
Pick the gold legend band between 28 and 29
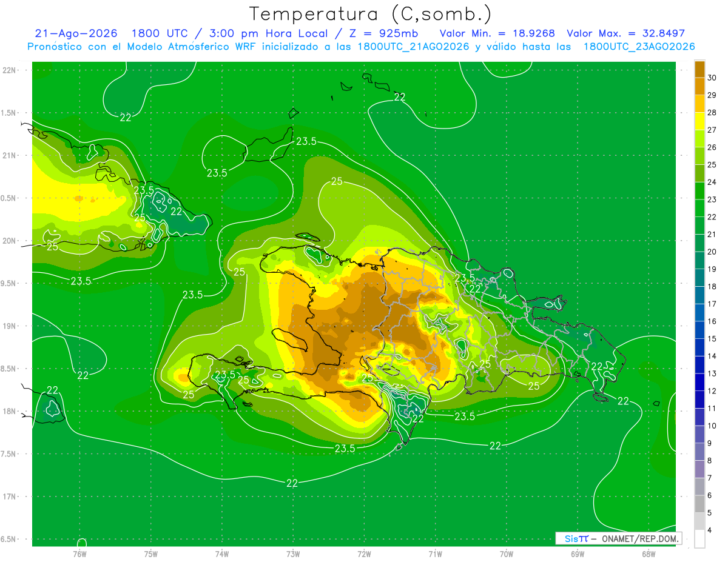click(x=700, y=104)
